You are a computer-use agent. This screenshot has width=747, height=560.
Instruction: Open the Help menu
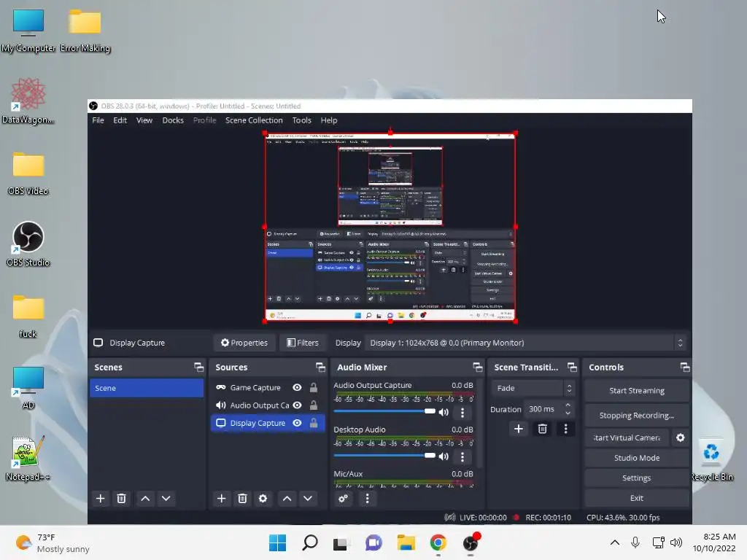(x=329, y=120)
